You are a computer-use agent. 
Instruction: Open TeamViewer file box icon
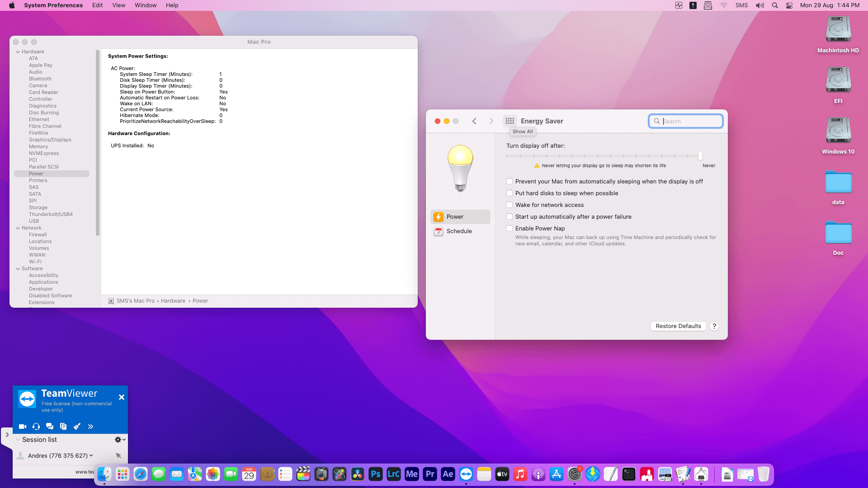pos(63,427)
